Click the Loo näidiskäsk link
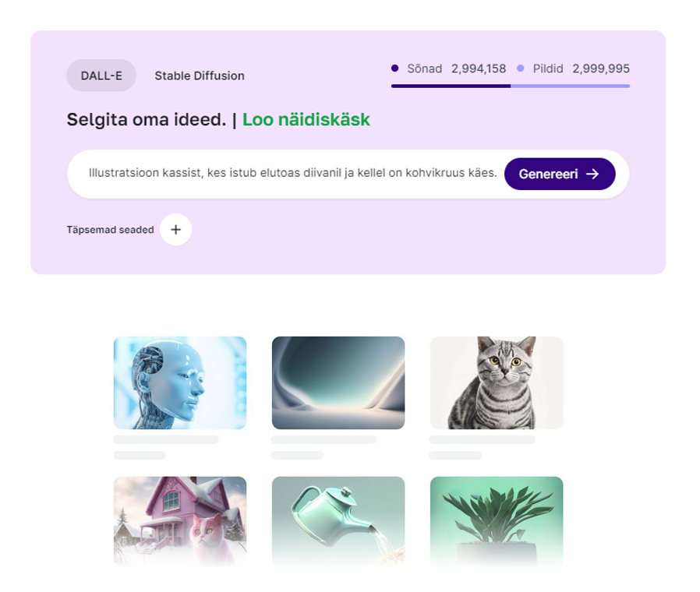Image resolution: width=700 pixels, height=592 pixels. 306,119
